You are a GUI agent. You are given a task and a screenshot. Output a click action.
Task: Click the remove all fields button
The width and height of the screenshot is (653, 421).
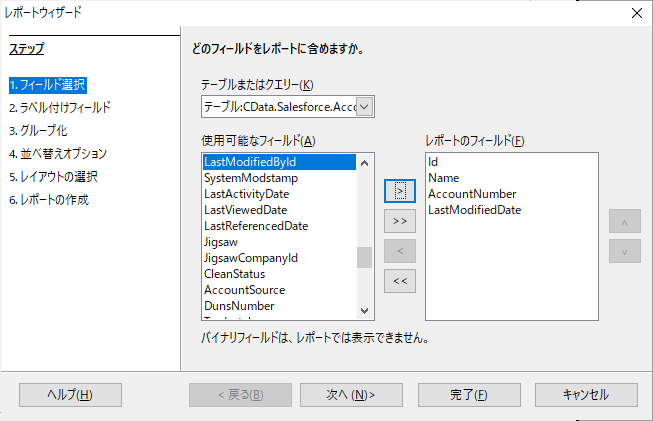click(x=399, y=281)
